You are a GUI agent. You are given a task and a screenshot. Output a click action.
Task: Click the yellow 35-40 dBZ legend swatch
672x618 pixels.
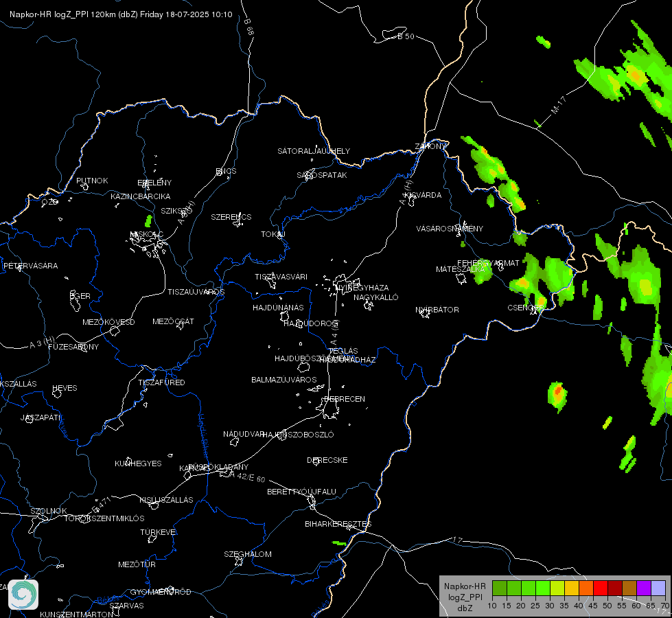coord(572,588)
